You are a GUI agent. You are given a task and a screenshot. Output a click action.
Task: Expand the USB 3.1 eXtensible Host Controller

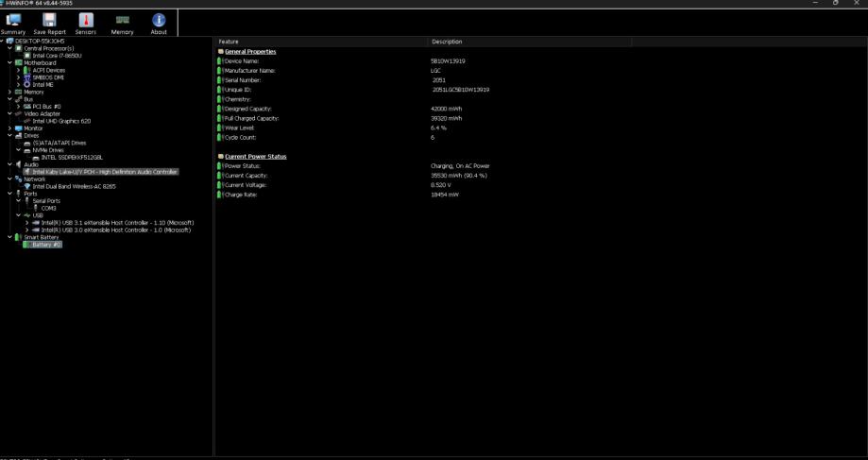26,223
